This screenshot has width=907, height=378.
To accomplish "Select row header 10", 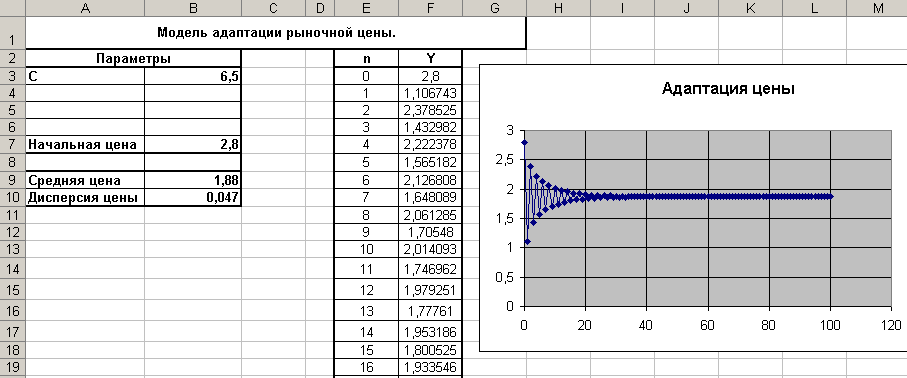I will (x=13, y=197).
